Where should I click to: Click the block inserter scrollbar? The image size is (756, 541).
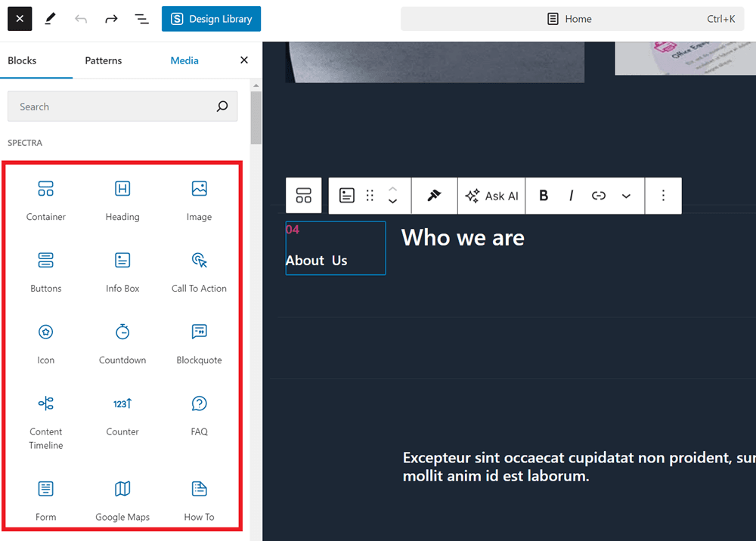[x=256, y=119]
